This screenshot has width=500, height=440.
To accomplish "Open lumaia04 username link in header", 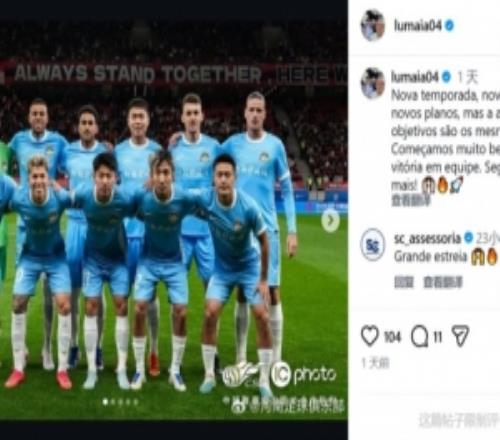I will click(x=418, y=26).
